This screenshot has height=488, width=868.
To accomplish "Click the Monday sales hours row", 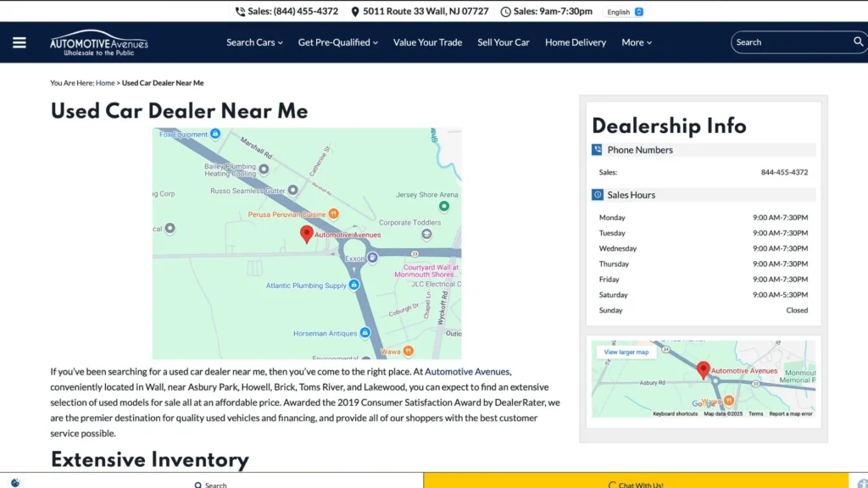I will 703,218.
